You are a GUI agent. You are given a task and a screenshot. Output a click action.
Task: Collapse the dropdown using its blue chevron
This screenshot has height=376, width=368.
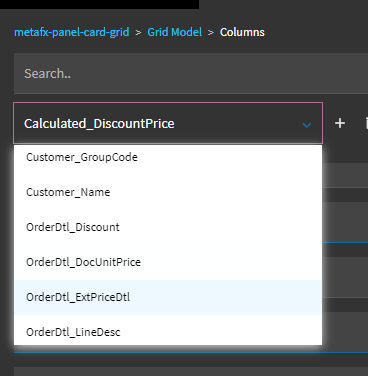[x=307, y=125]
